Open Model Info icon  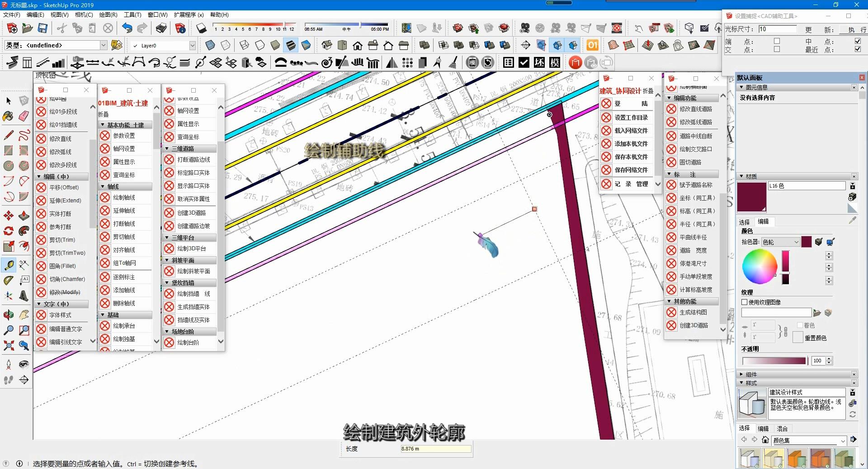click(x=180, y=28)
